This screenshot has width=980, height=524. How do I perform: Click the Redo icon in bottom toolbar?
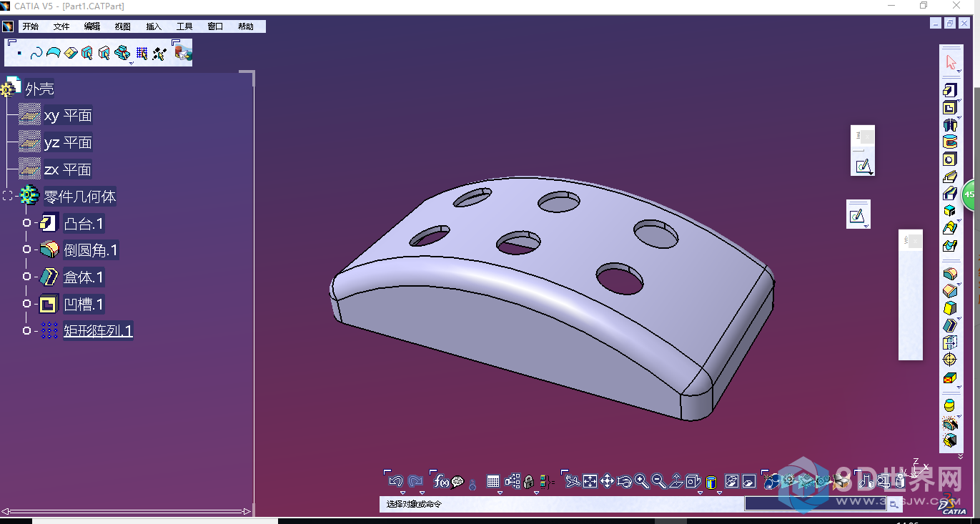(x=415, y=481)
